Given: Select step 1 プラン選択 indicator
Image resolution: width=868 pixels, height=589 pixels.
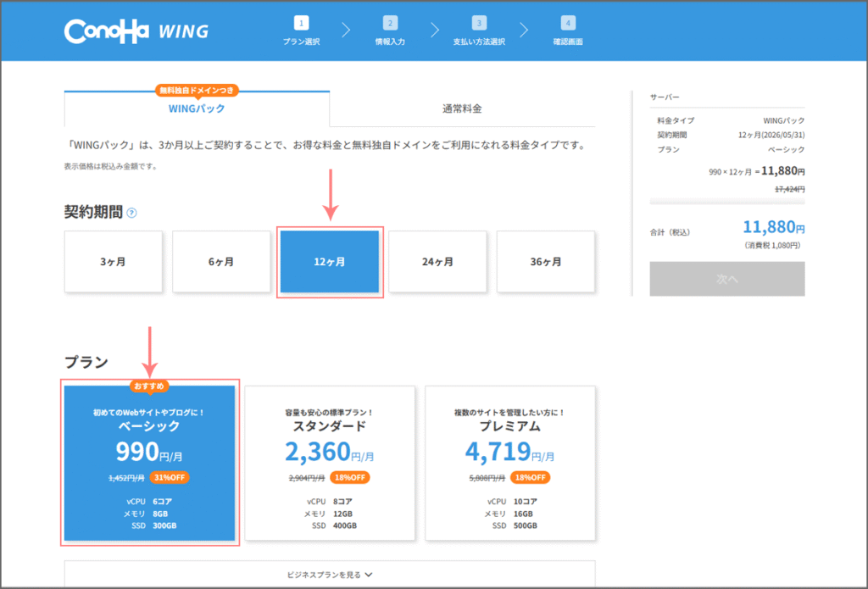Looking at the screenshot, I should pyautogui.click(x=301, y=31).
